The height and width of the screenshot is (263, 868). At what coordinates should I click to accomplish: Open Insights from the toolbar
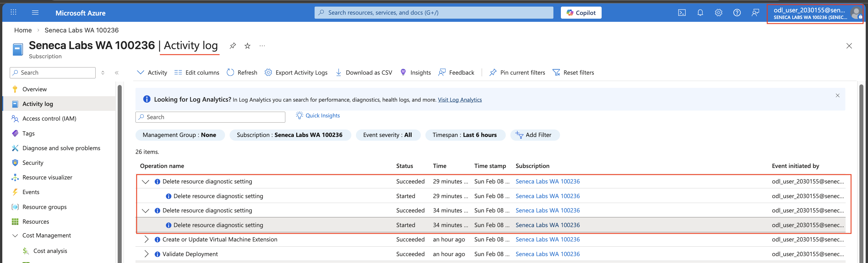point(415,72)
